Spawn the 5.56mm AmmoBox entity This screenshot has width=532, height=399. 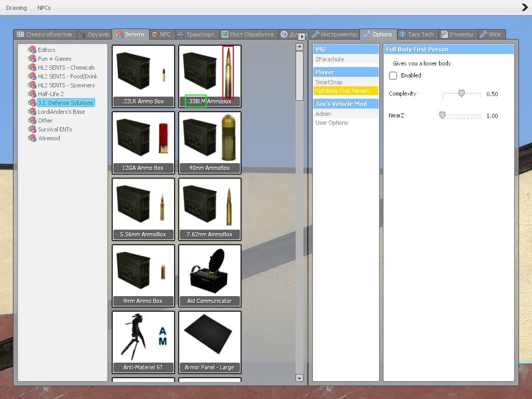coord(143,209)
